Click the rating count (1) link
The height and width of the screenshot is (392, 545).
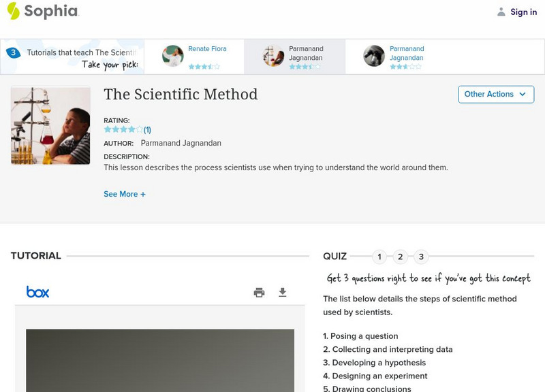[x=147, y=129]
